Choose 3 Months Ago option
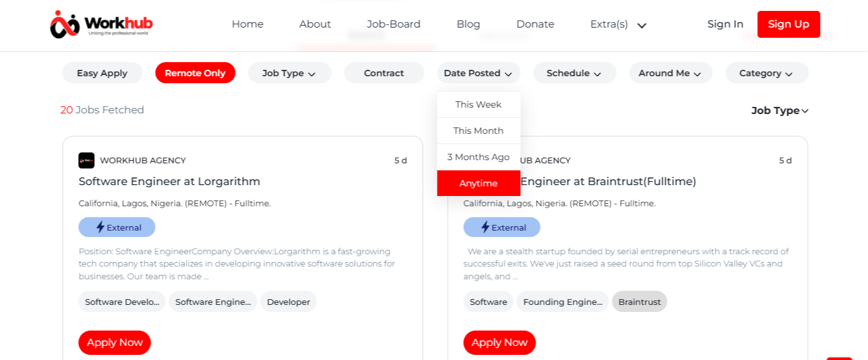 coord(479,157)
